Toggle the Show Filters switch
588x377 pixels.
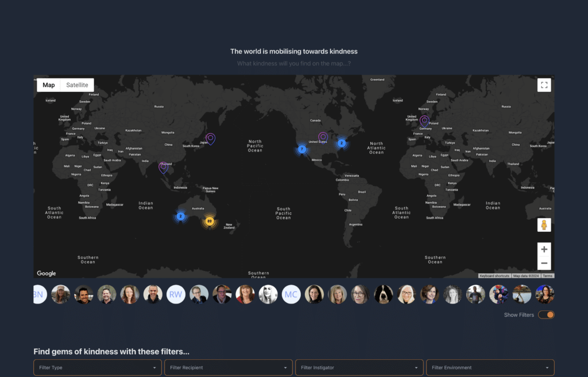tap(546, 314)
